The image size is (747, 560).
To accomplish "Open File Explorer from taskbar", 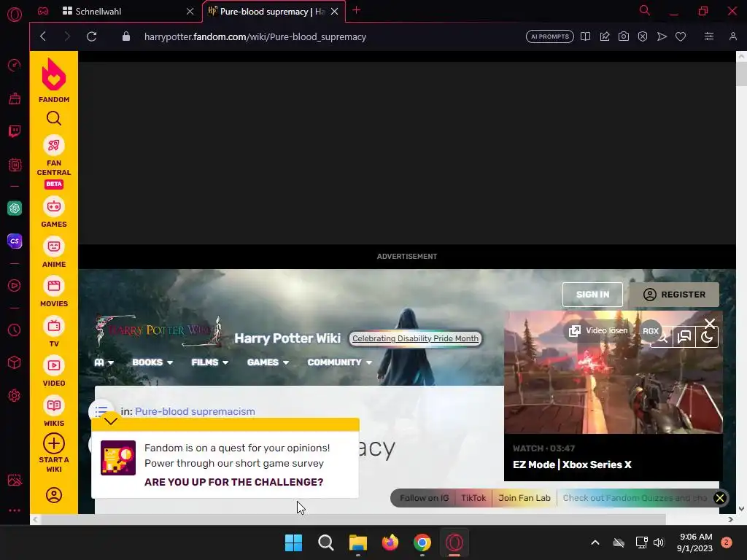I will 358,542.
